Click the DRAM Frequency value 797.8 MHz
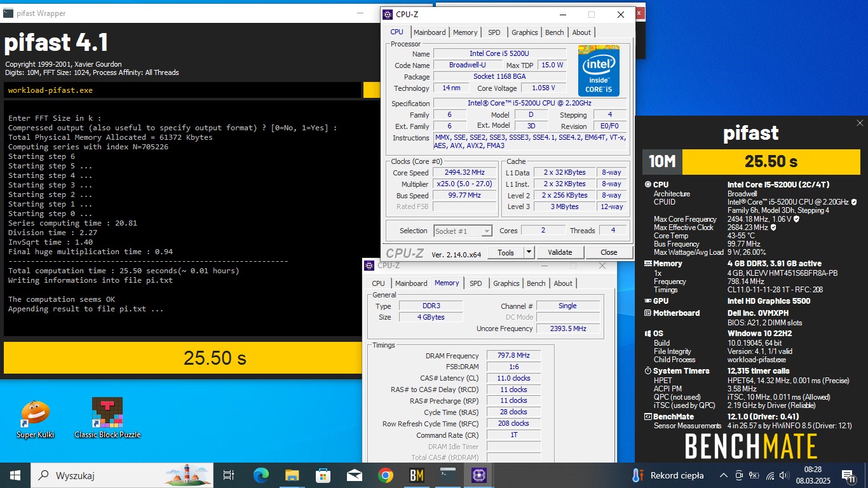 pos(513,356)
